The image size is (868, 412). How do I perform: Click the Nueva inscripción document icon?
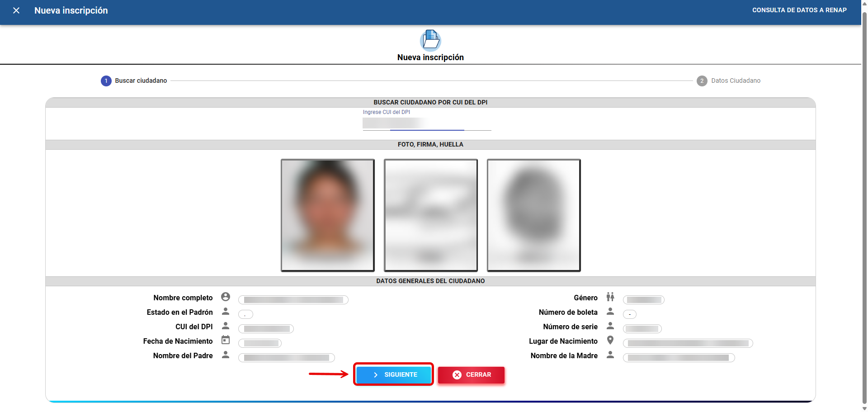(430, 40)
